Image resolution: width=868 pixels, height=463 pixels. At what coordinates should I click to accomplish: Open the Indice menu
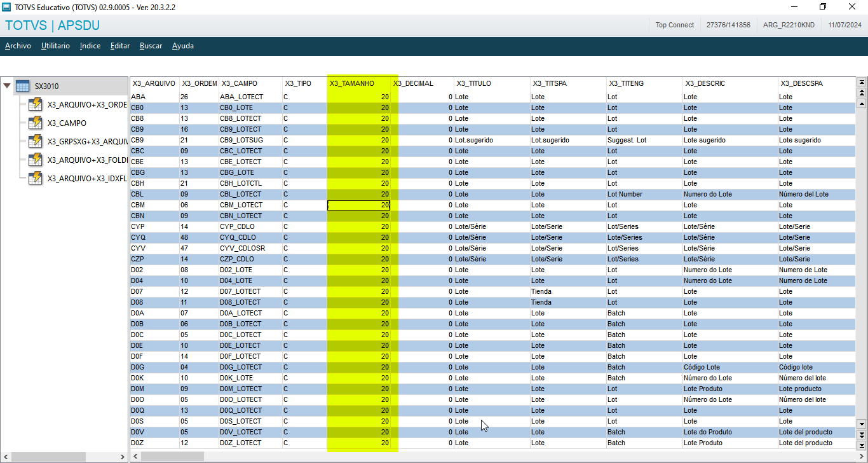pos(90,46)
